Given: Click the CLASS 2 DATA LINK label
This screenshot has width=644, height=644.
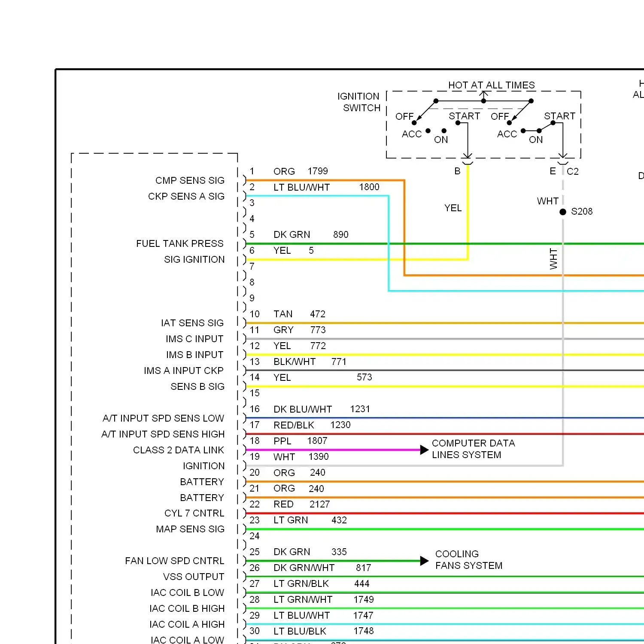Looking at the screenshot, I should [x=179, y=450].
